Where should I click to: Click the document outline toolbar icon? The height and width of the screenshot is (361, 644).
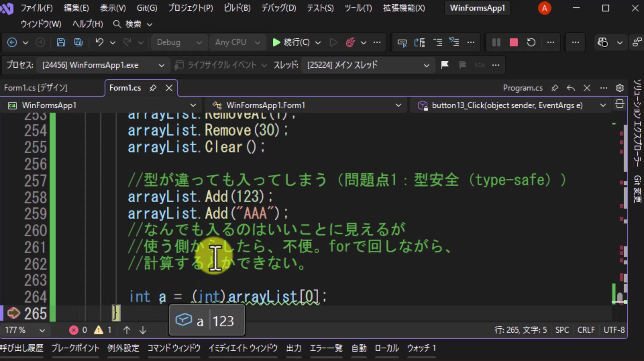pos(420,42)
